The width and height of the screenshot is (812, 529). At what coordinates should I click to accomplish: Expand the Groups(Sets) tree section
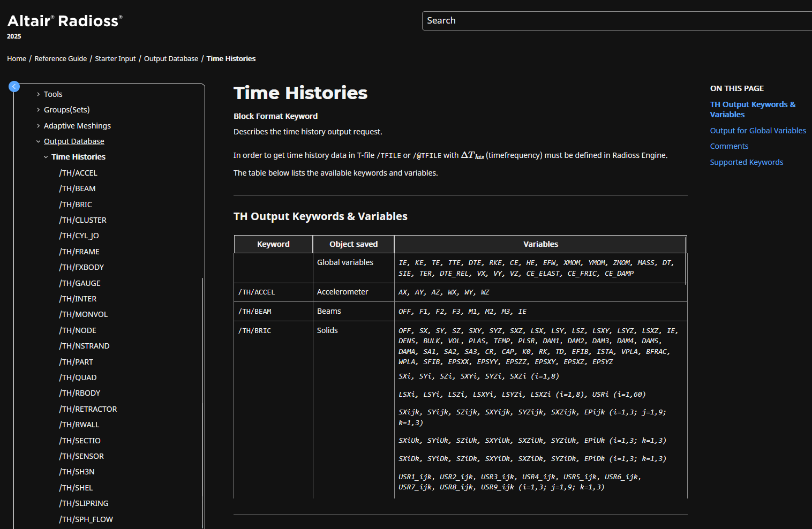(38, 110)
